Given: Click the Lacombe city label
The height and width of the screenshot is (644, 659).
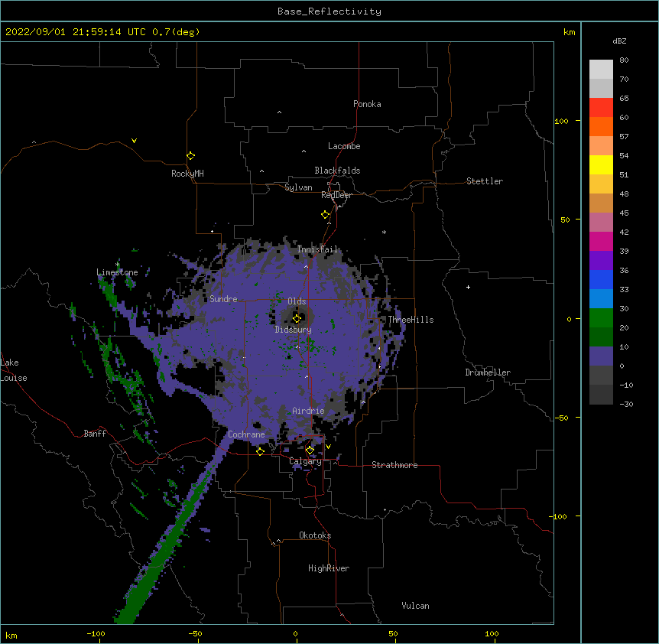Looking at the screenshot, I should (344, 146).
